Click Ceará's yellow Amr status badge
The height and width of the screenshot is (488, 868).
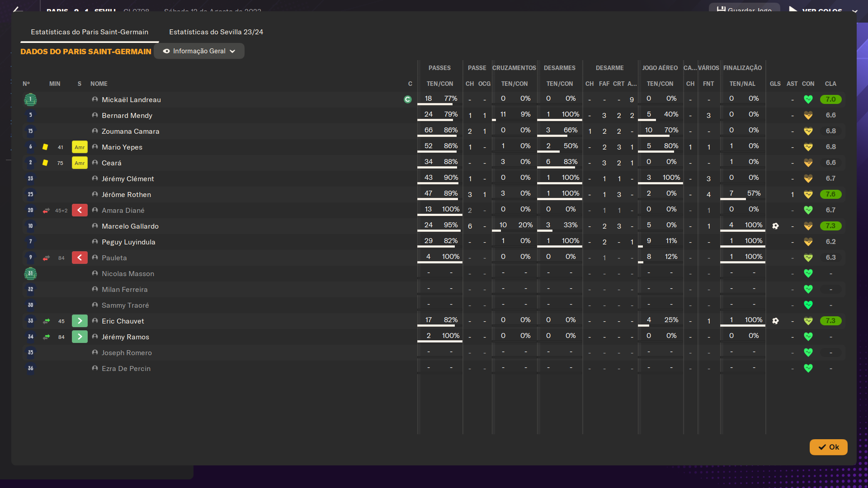[x=80, y=163]
